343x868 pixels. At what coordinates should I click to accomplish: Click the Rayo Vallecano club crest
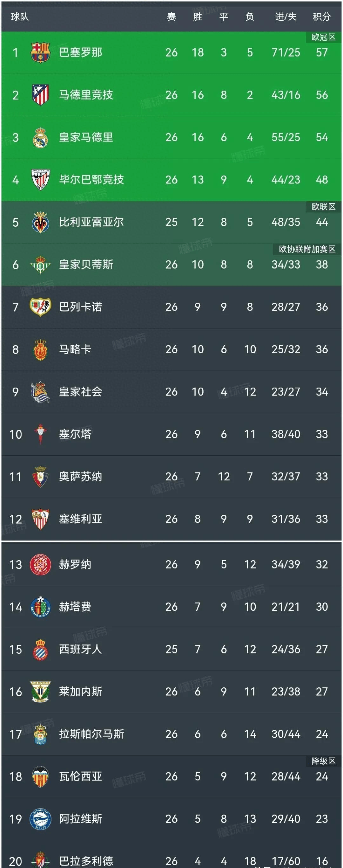[40, 307]
